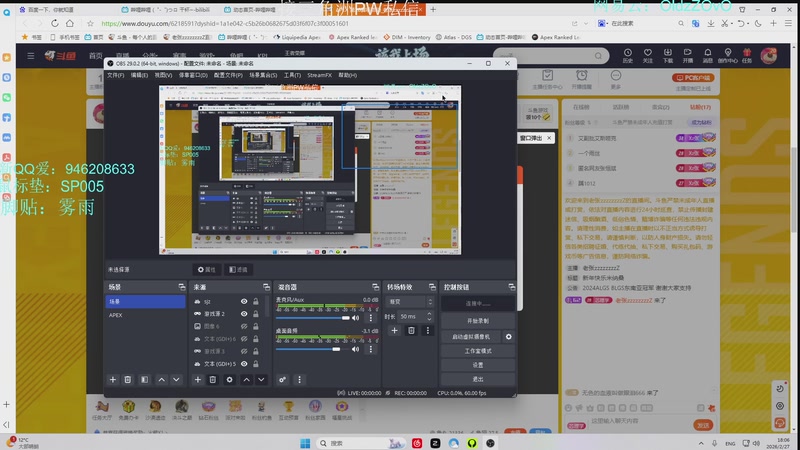Pop out the Scenes dock panel
This screenshot has height=450, width=800.
tap(182, 287)
